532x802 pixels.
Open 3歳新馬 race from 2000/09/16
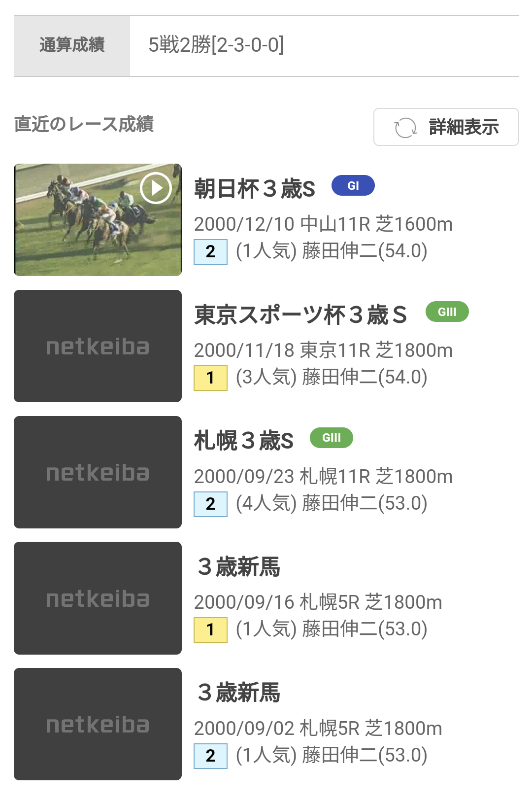click(x=239, y=567)
